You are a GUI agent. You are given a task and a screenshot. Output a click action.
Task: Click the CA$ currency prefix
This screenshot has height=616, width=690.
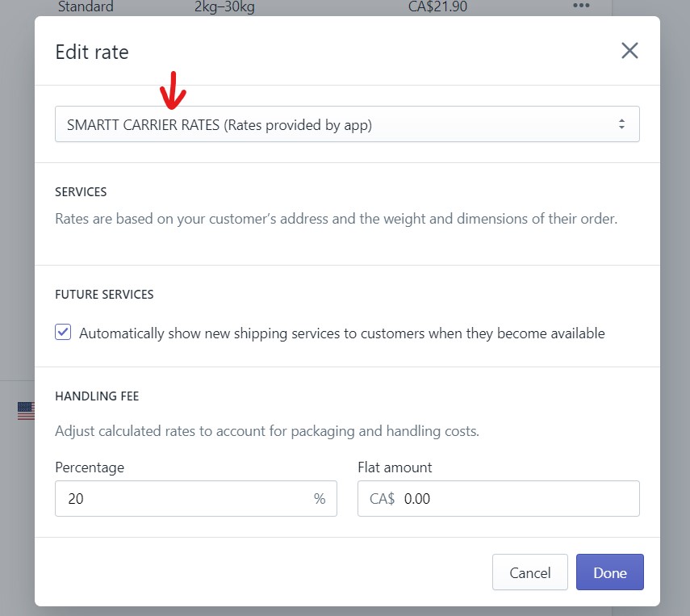382,499
